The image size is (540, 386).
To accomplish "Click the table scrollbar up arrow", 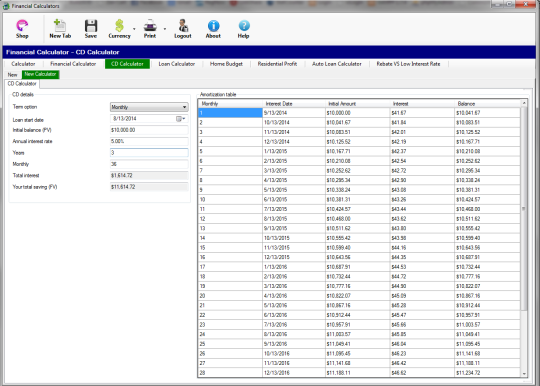I will point(524,103).
